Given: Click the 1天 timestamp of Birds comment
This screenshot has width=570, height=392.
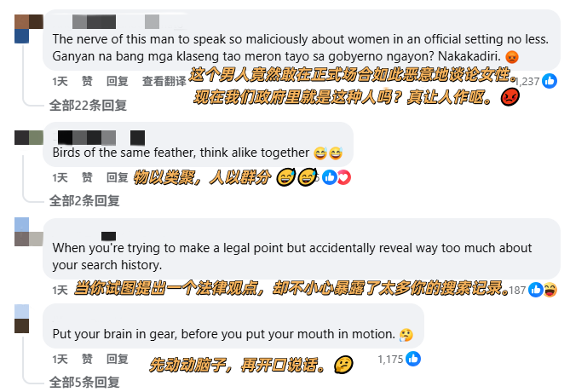Looking at the screenshot, I should pyautogui.click(x=60, y=177).
